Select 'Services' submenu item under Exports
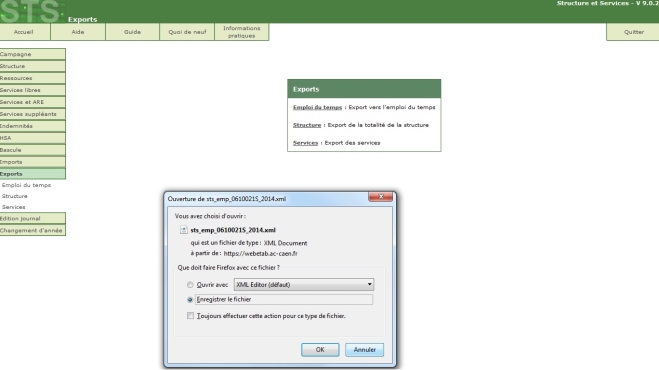 click(13, 207)
